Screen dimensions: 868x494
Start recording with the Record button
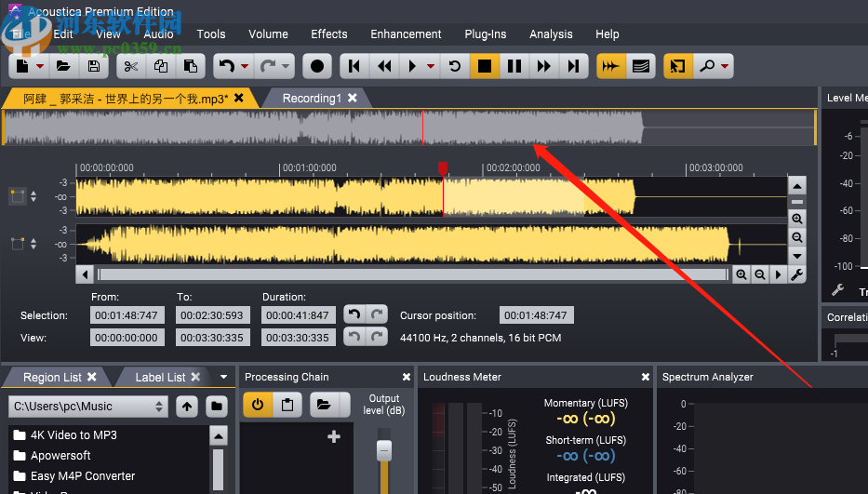(x=317, y=66)
